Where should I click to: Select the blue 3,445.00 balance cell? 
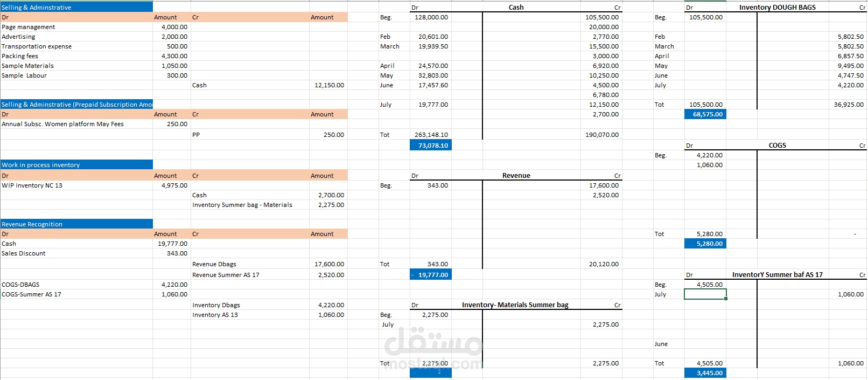(705, 373)
